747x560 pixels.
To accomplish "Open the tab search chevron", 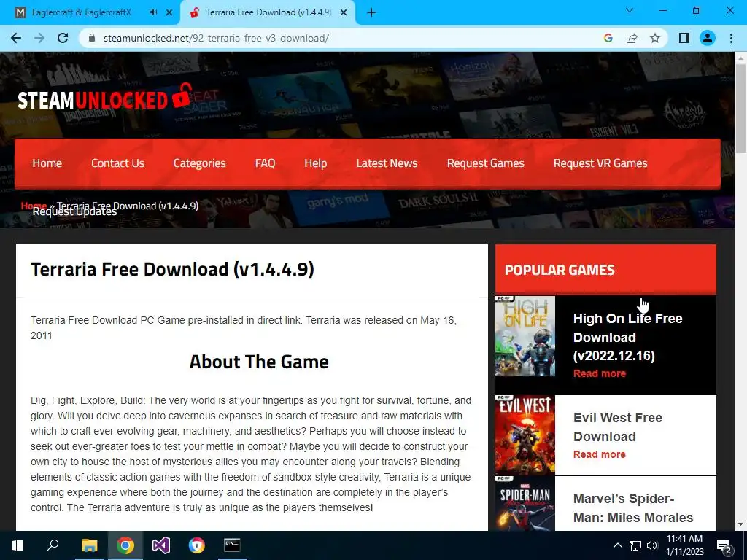I will pos(630,10).
